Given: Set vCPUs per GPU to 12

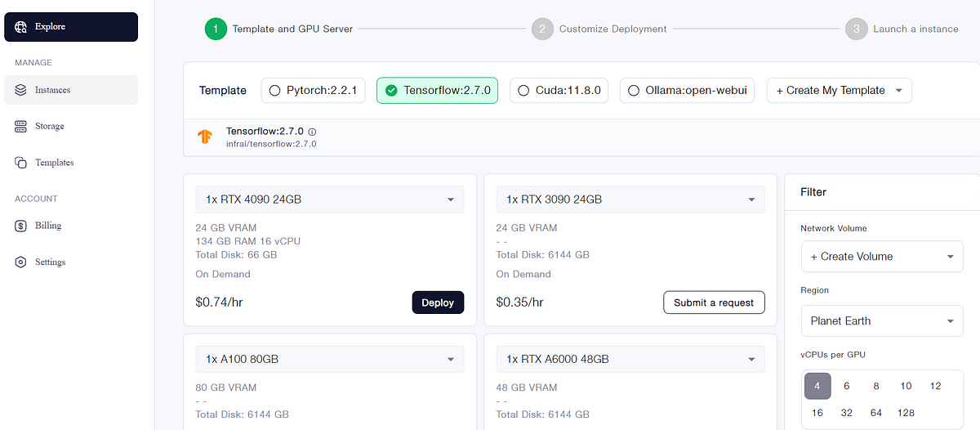Looking at the screenshot, I should pyautogui.click(x=935, y=386).
